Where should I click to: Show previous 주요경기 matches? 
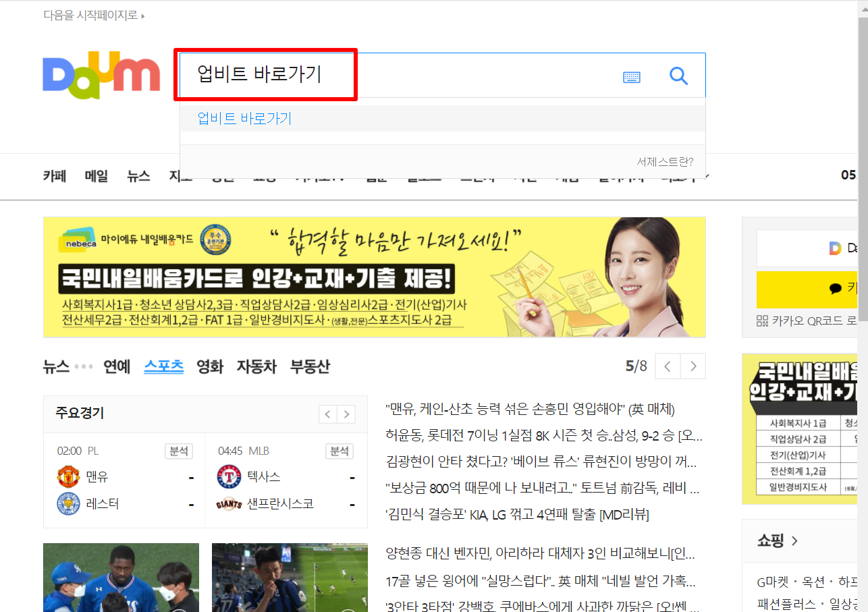327,414
